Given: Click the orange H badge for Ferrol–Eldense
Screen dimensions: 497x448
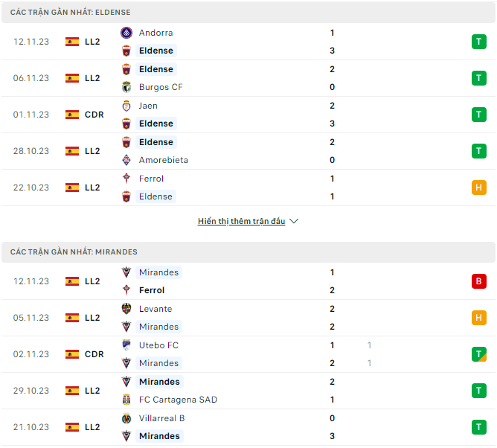Looking at the screenshot, I should tap(478, 188).
